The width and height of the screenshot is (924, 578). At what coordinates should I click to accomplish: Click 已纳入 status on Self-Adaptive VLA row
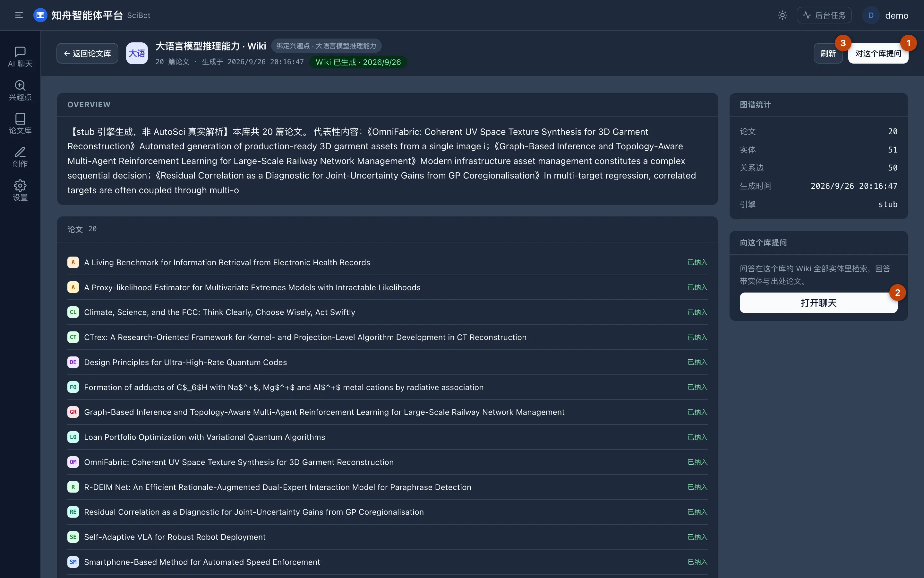tap(697, 537)
